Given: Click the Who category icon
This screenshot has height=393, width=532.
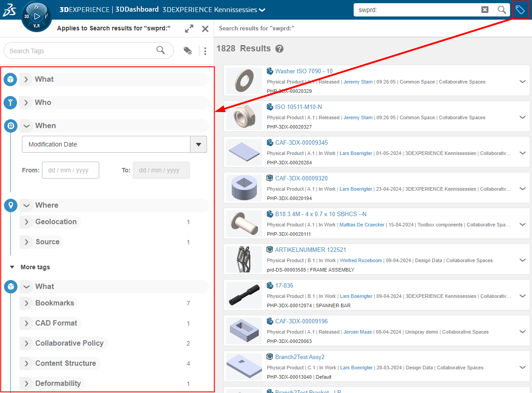Looking at the screenshot, I should 11,102.
